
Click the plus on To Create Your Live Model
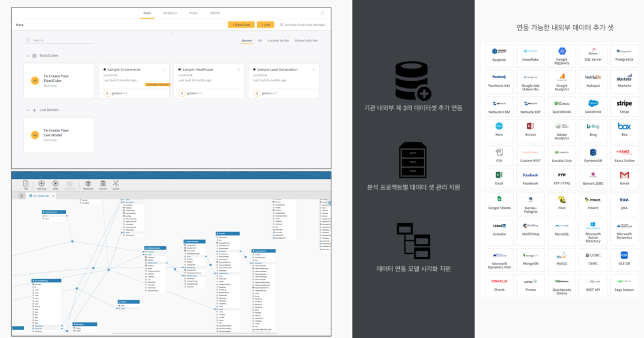[35, 135]
